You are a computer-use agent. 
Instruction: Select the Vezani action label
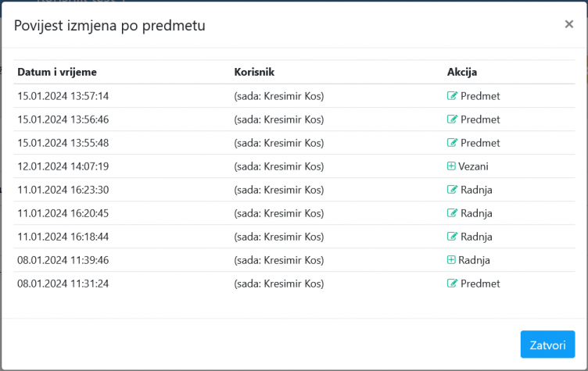point(475,166)
